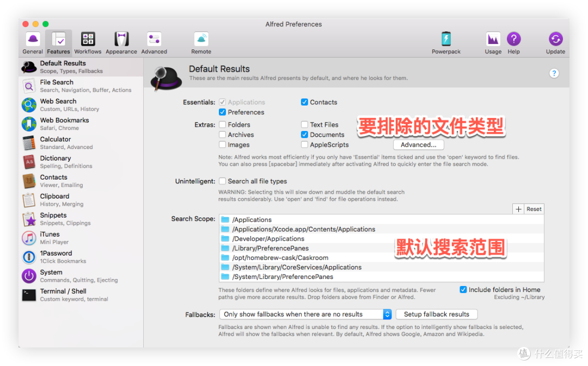The width and height of the screenshot is (588, 366).
Task: Select /System/Library/CoreServices/Applications row
Action: pyautogui.click(x=381, y=268)
